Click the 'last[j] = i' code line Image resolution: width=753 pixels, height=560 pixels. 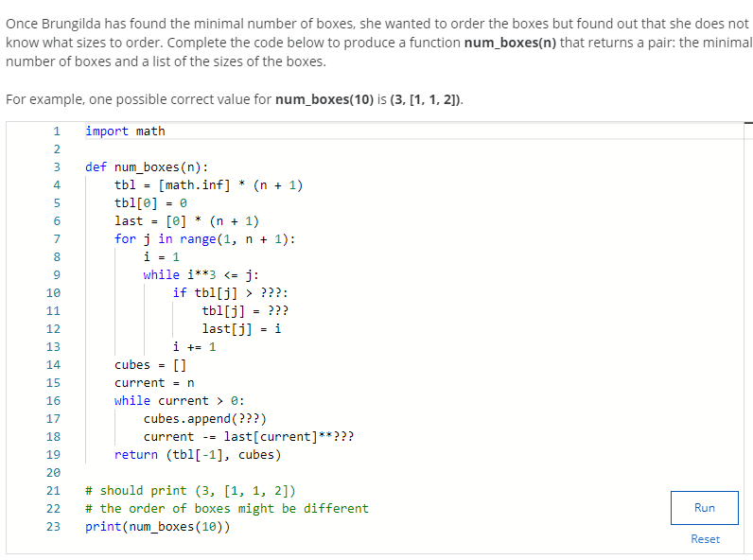click(x=241, y=329)
